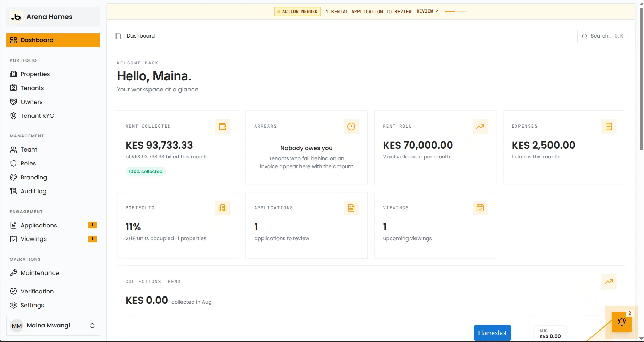Go to Tenants in the sidebar
Viewport: 644px width, 342px height.
[x=53, y=88]
